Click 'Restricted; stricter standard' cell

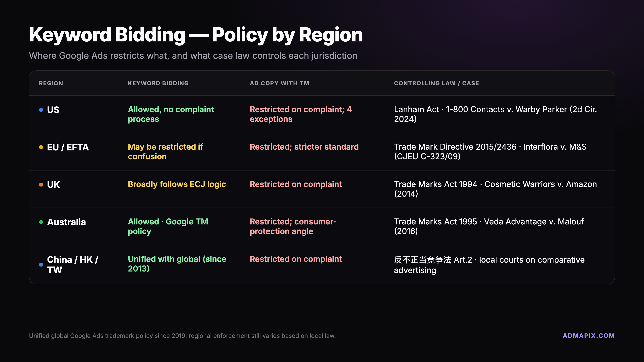point(304,147)
